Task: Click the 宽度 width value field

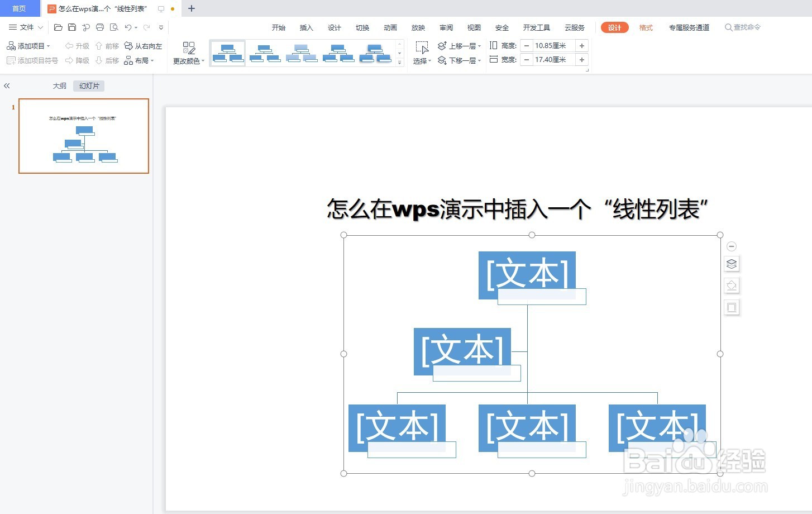Action: (553, 60)
